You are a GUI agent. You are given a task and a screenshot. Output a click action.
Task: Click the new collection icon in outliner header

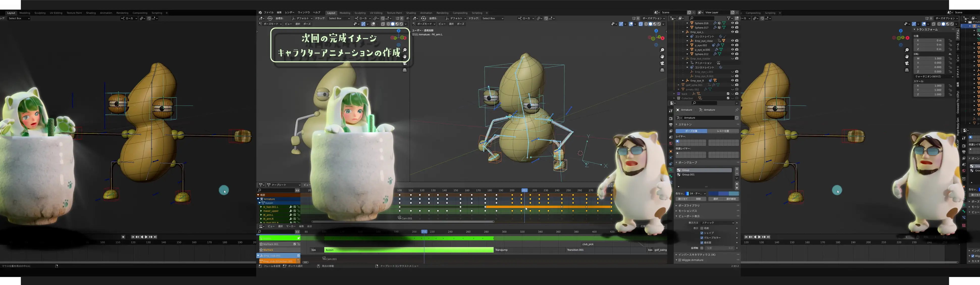[x=737, y=18]
